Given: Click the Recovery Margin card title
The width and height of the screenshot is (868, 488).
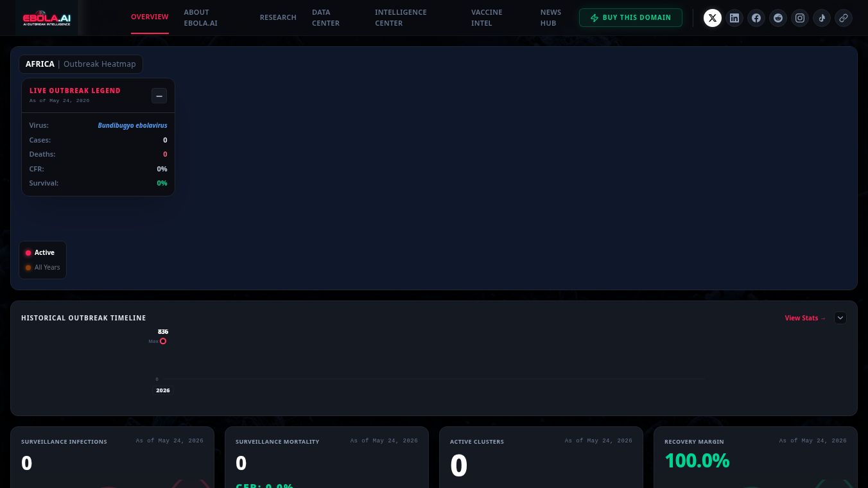Looking at the screenshot, I should pos(694,442).
